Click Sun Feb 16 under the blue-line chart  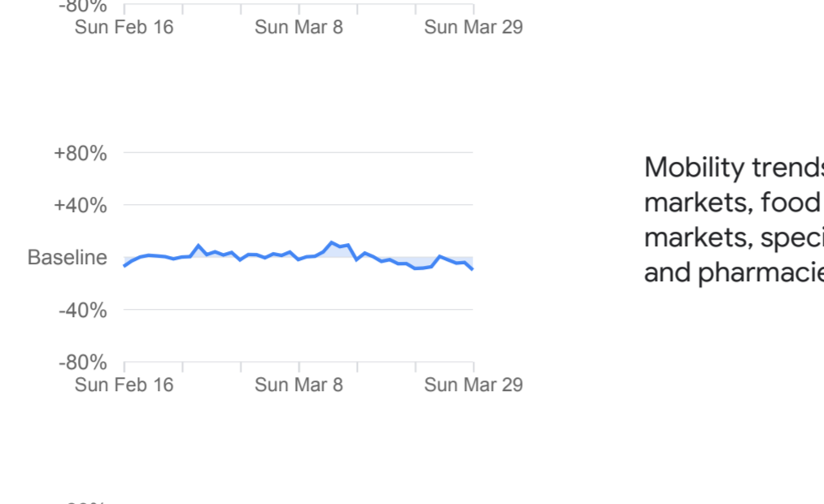tap(124, 385)
